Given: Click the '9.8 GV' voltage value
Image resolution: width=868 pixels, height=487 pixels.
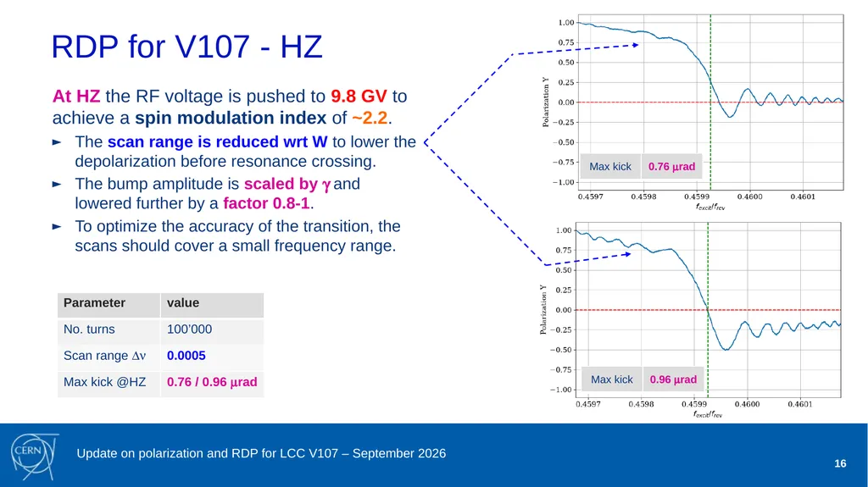Looking at the screenshot, I should pyautogui.click(x=359, y=97).
